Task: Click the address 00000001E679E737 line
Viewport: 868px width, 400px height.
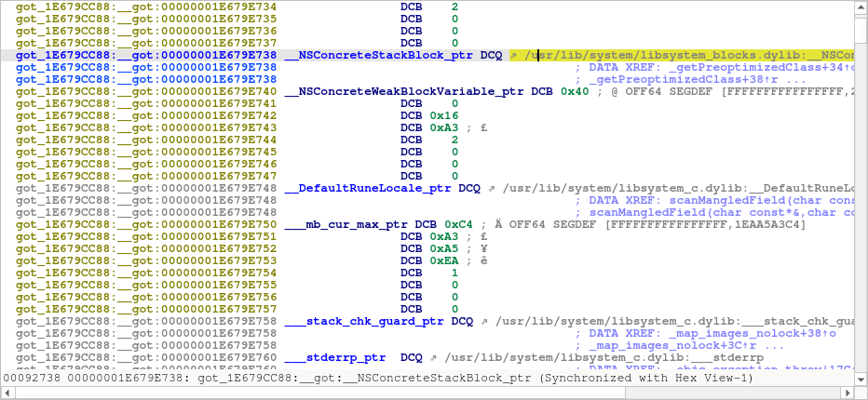Action: point(146,43)
